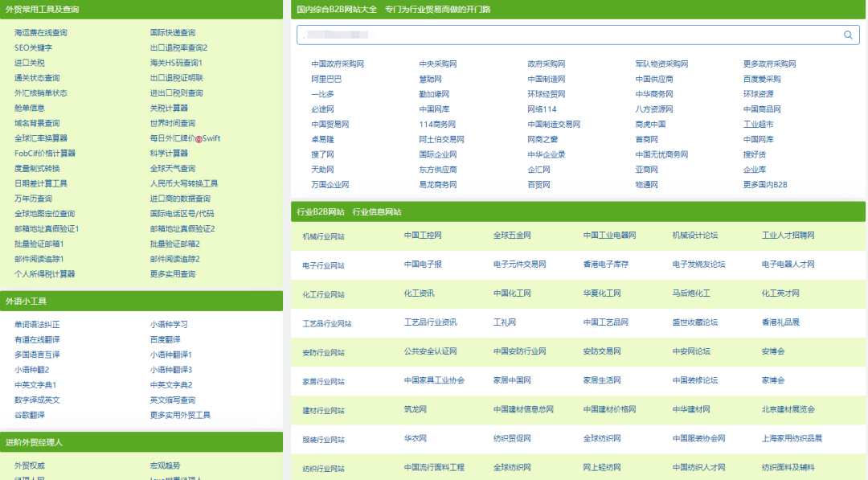Screen dimensions: 868x480
Task: Open 批量验证邮箱2 link
Action: coord(175,244)
